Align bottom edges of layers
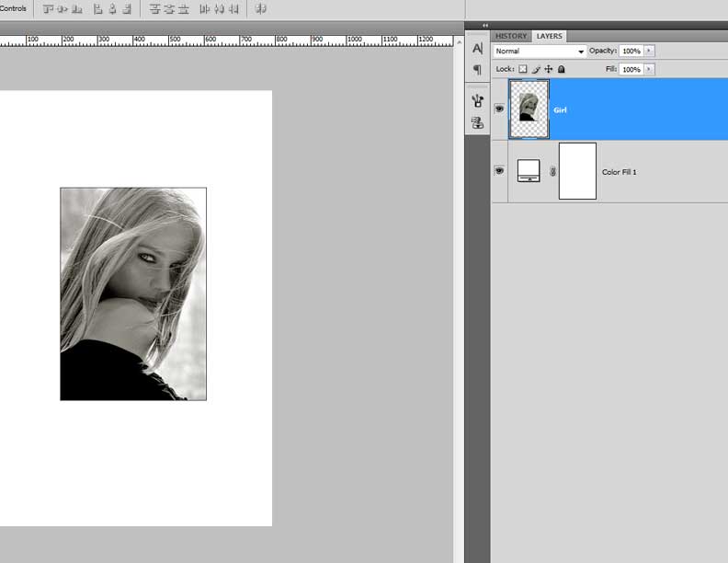This screenshot has height=563, width=728. pyautogui.click(x=77, y=9)
